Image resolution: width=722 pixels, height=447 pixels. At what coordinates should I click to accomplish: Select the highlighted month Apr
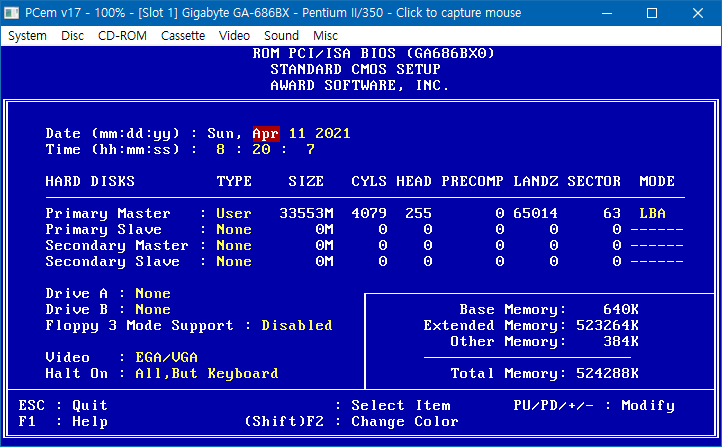[x=266, y=134]
